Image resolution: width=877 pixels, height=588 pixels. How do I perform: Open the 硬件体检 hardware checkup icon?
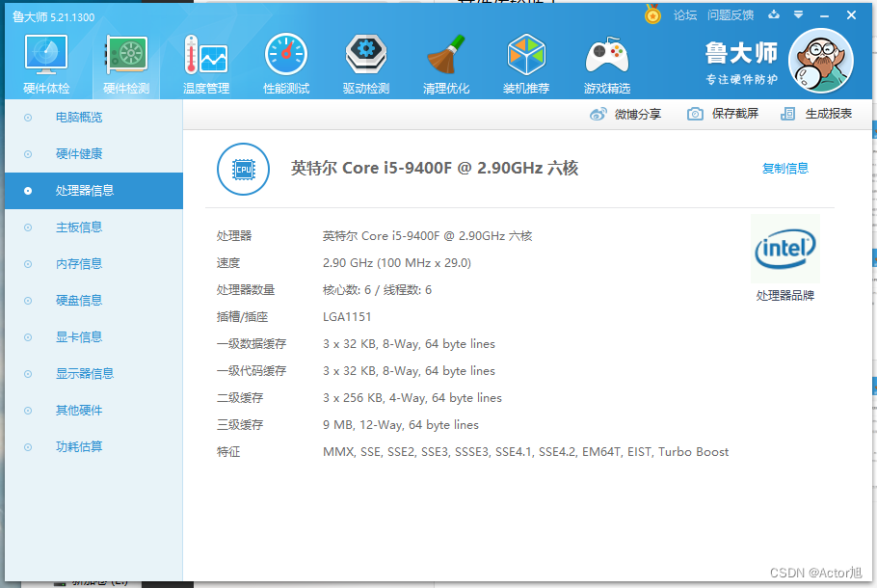[x=46, y=54]
